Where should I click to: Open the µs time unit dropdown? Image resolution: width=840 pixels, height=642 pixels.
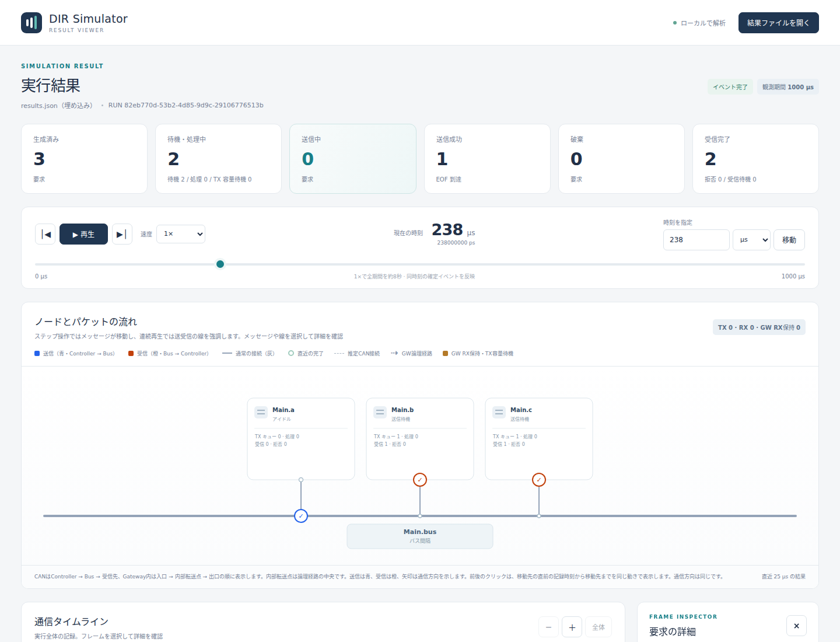point(751,240)
